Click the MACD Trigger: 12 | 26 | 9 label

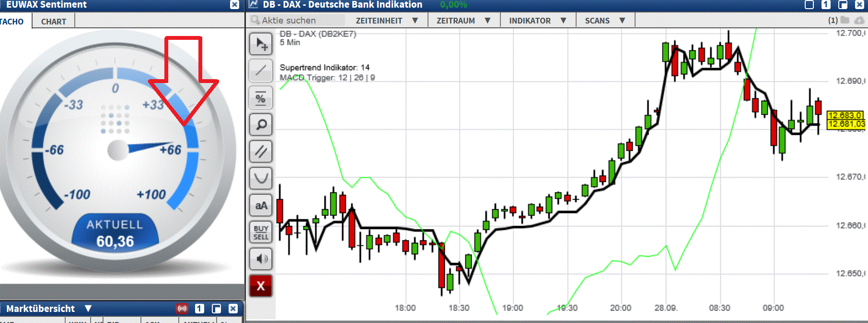point(327,77)
